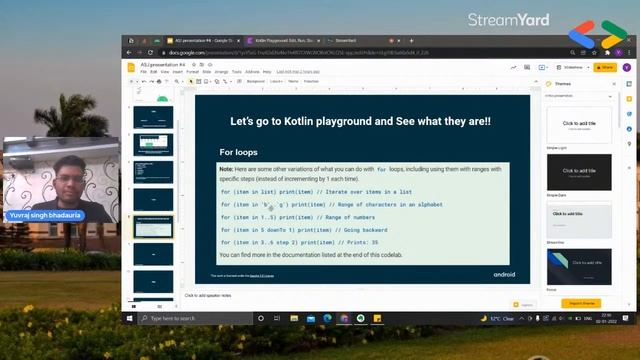Select the Simple Light theme thumbnail

tap(579, 125)
